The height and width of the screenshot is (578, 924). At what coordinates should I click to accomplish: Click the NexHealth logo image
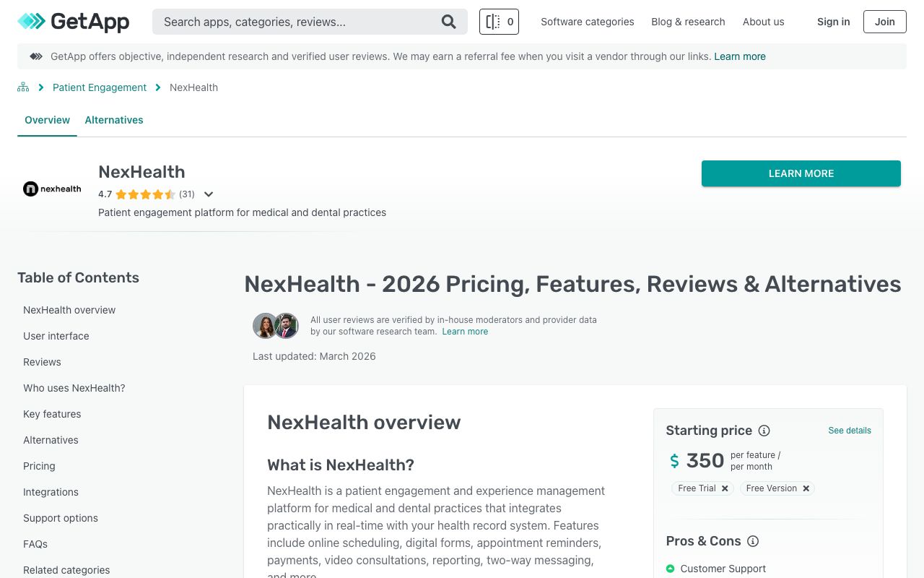coord(52,189)
